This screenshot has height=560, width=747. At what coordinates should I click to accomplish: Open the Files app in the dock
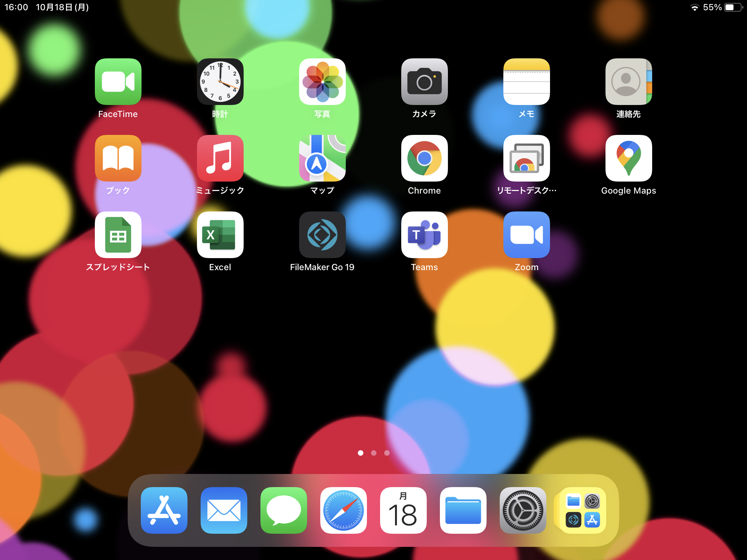[x=463, y=510]
